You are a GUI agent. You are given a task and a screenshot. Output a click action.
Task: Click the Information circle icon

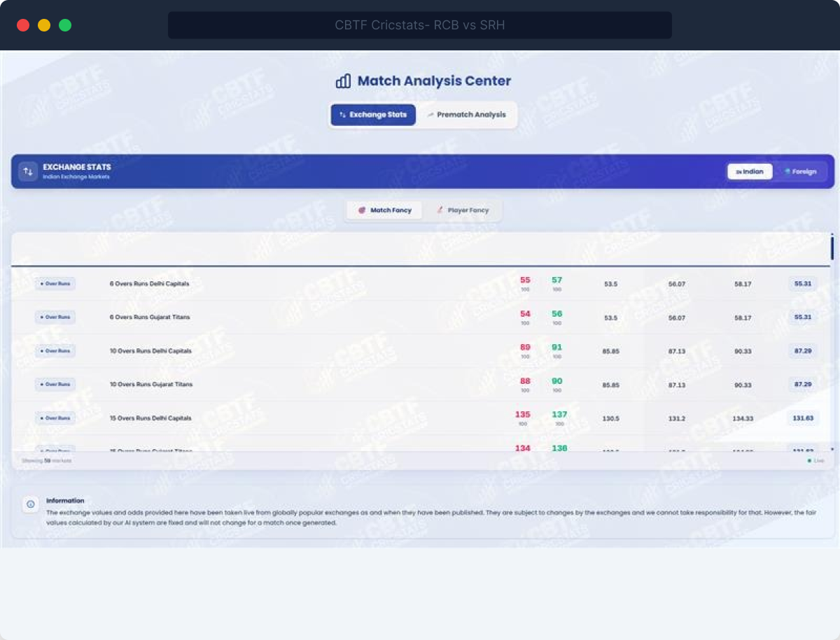pos(30,504)
